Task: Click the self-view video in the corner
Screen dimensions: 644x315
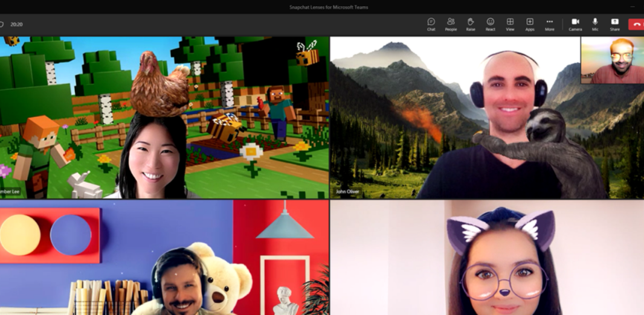Action: [x=613, y=60]
